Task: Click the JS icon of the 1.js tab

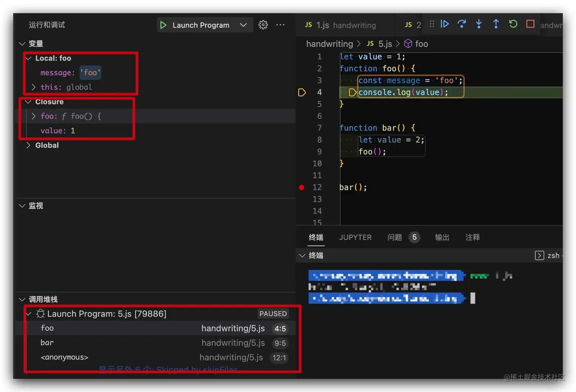Action: 309,25
